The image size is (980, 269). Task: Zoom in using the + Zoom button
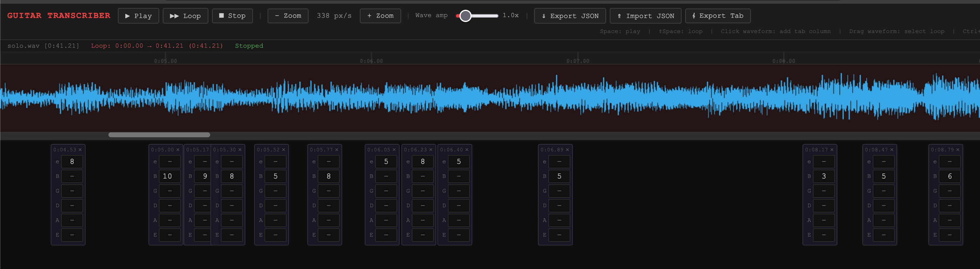click(x=380, y=16)
